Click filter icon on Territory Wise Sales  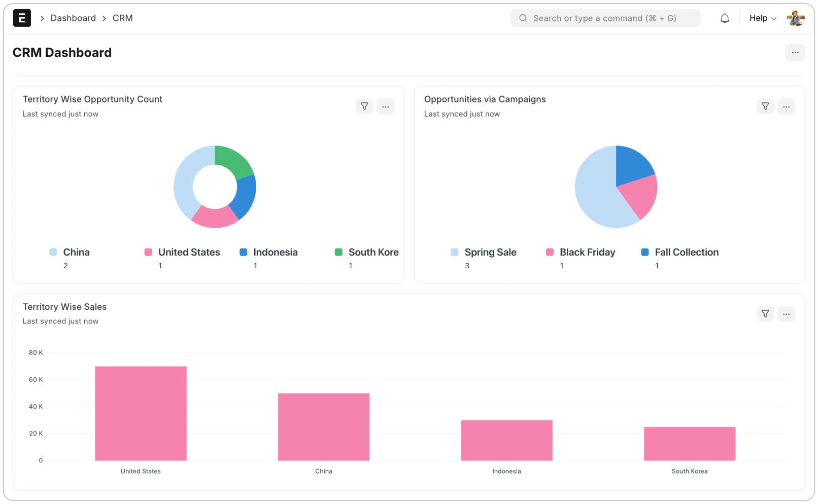tap(765, 314)
